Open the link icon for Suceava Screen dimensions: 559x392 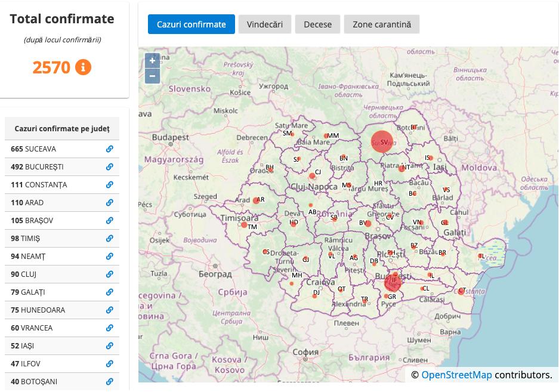[110, 149]
